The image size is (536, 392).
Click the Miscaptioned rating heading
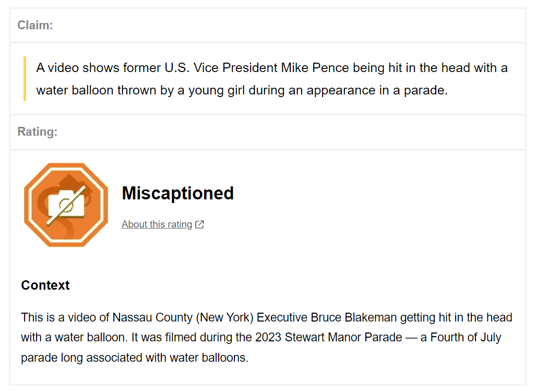177,193
